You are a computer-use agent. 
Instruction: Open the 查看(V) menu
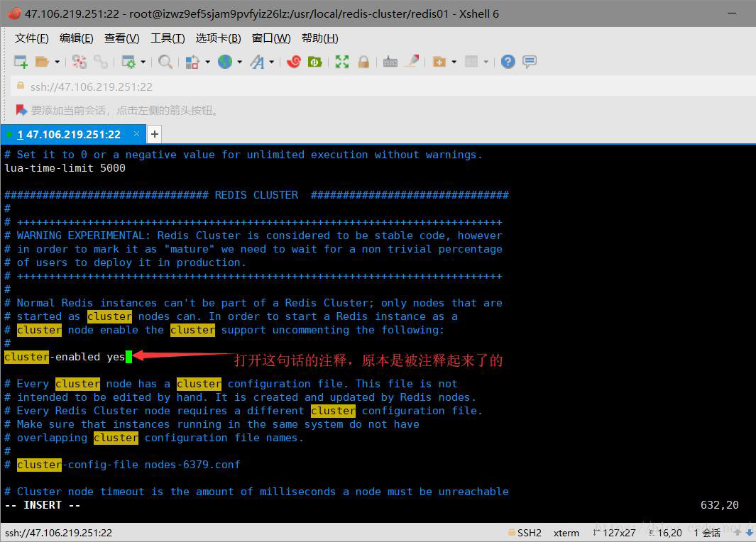122,38
